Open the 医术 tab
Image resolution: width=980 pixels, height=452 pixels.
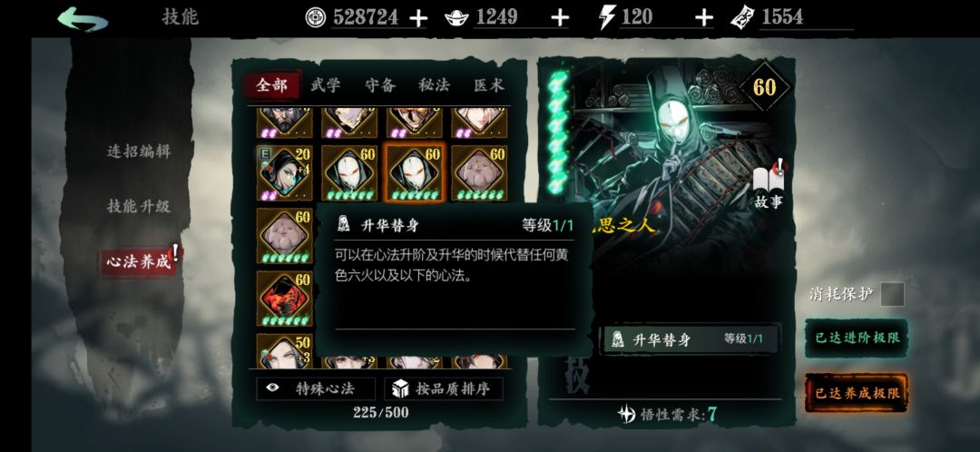tap(489, 85)
